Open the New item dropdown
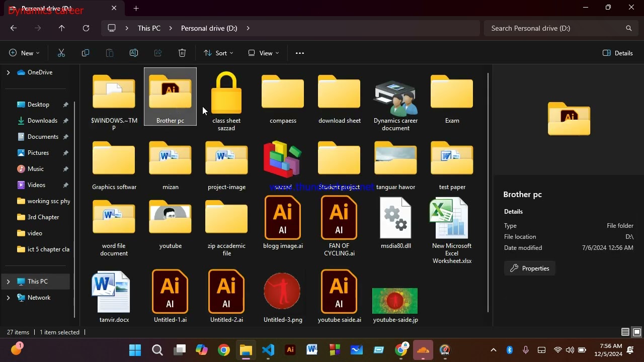The image size is (644, 362). point(24,53)
